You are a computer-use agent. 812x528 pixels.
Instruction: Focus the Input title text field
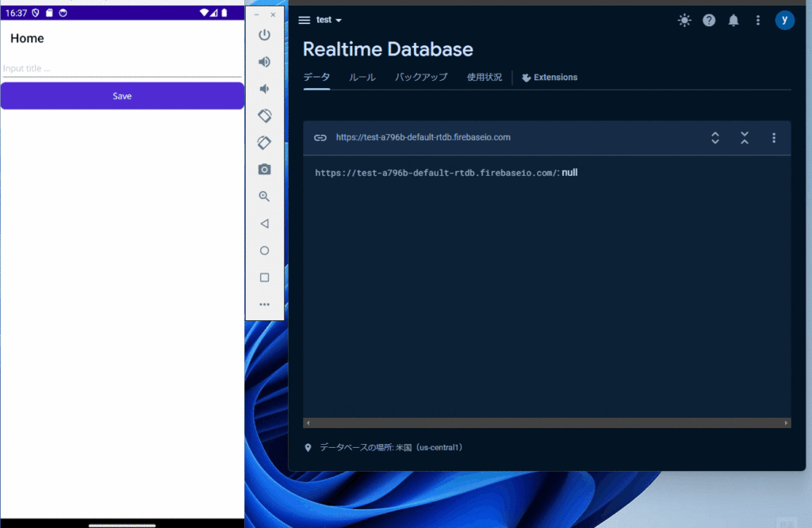click(122, 68)
